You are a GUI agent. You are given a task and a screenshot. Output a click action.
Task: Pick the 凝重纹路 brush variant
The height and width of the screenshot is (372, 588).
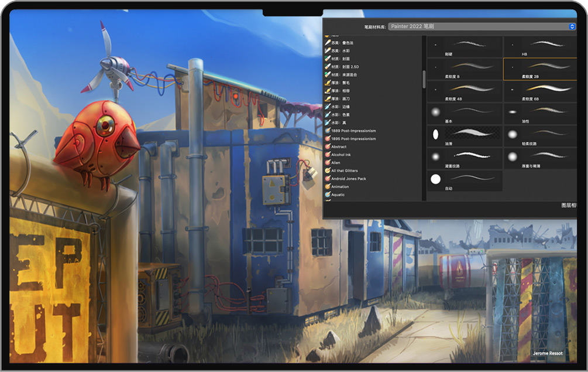465,158
